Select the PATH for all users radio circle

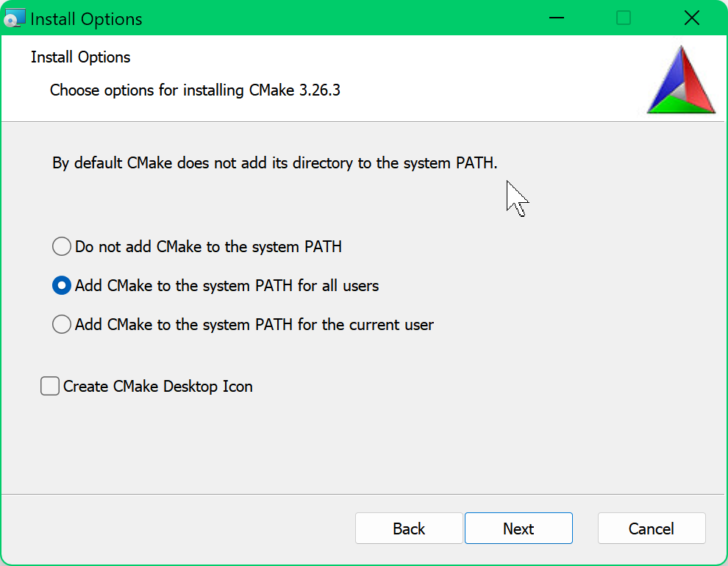(62, 285)
